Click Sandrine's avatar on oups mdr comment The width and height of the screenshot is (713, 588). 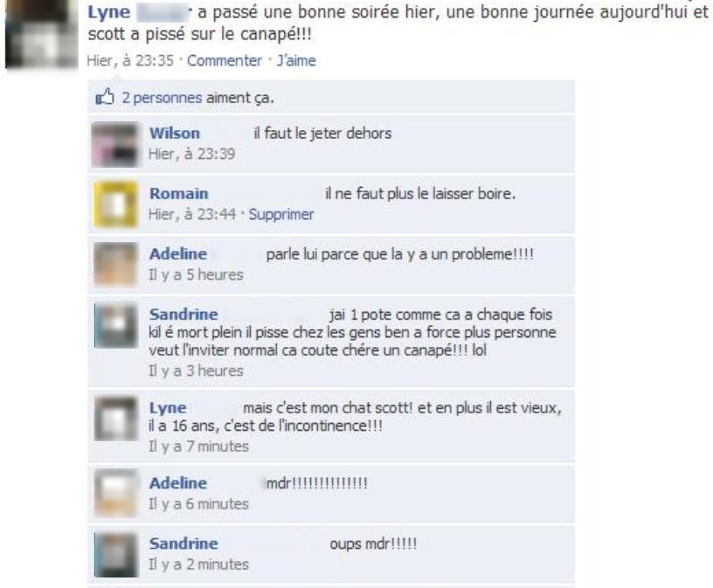pos(115,555)
